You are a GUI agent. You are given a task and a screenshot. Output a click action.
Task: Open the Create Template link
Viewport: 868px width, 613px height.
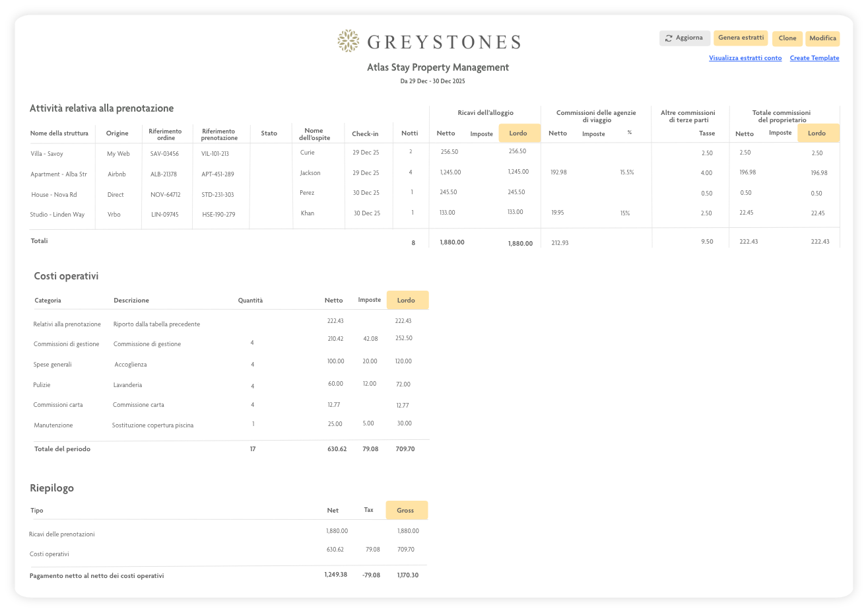pyautogui.click(x=814, y=58)
